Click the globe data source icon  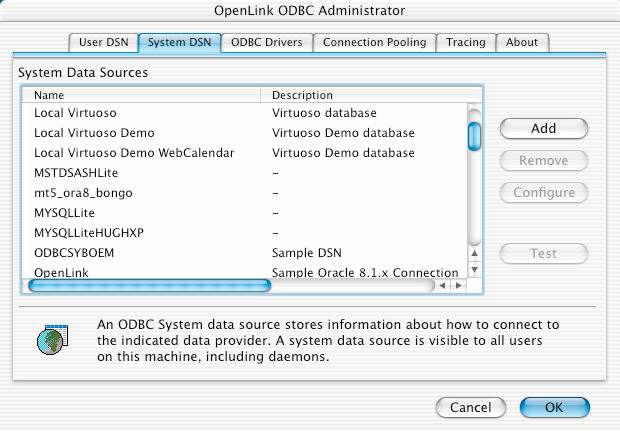[x=53, y=339]
